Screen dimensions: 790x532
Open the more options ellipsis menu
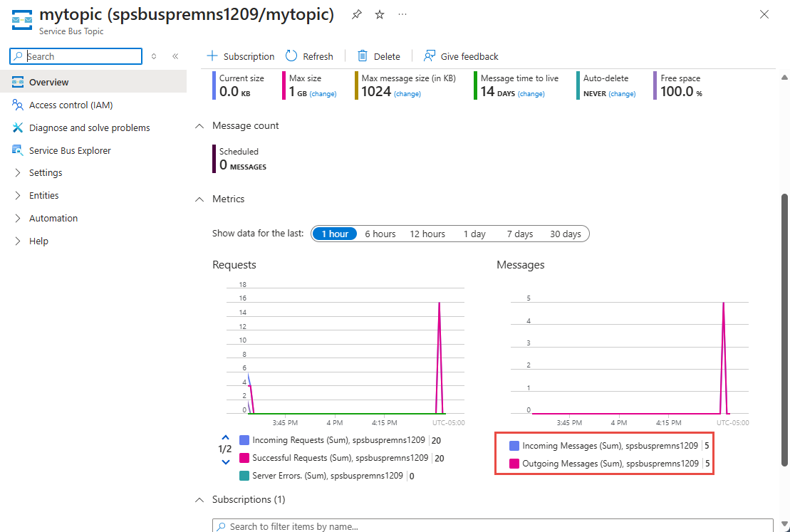click(x=403, y=15)
